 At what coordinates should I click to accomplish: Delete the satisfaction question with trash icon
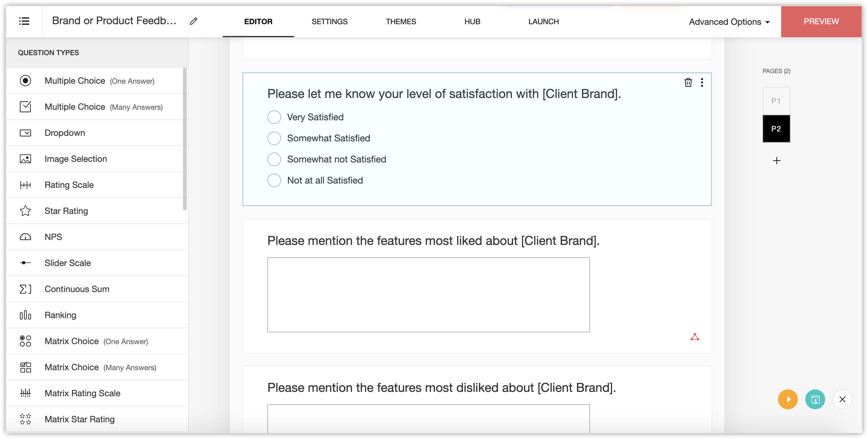coord(688,82)
